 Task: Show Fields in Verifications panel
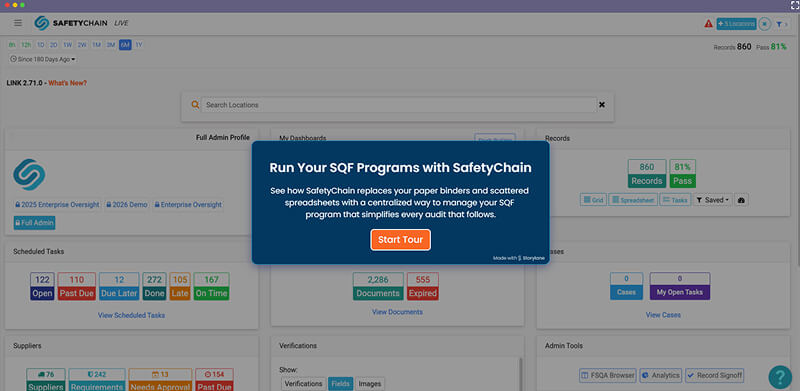pos(340,383)
